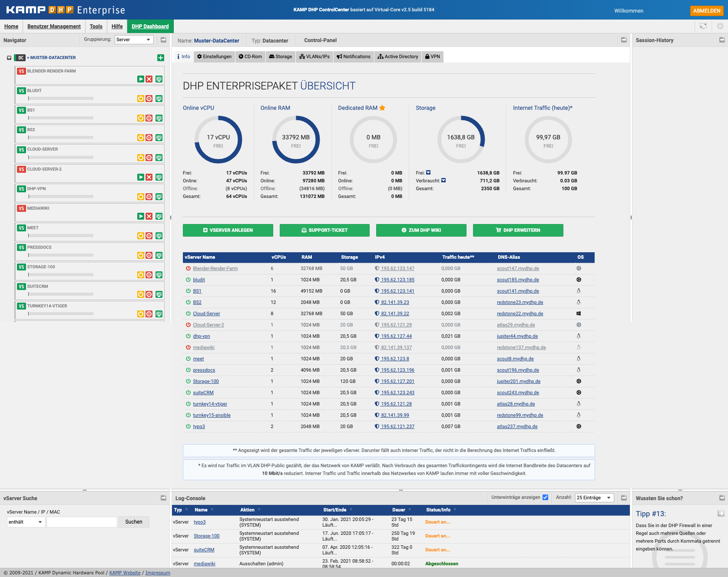
Task: Click the loading spinner icon top right
Action: click(x=720, y=26)
